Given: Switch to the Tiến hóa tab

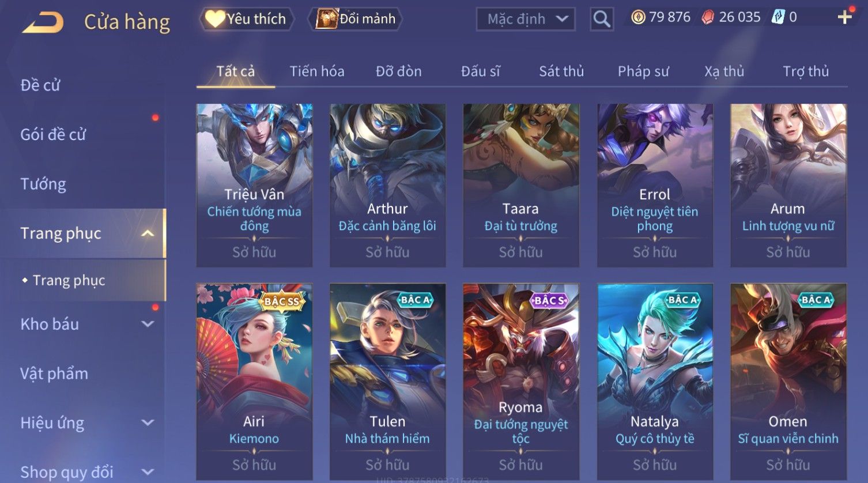Looking at the screenshot, I should [317, 71].
